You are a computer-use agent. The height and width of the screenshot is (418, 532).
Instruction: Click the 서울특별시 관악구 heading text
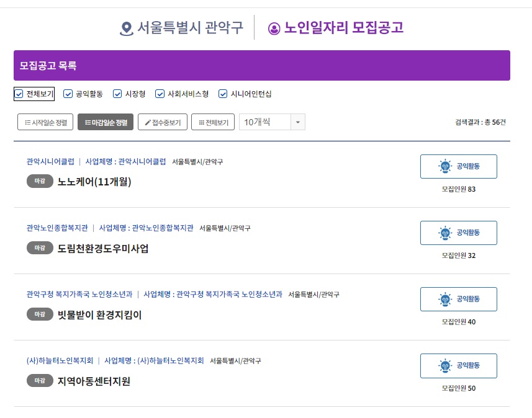pos(190,28)
